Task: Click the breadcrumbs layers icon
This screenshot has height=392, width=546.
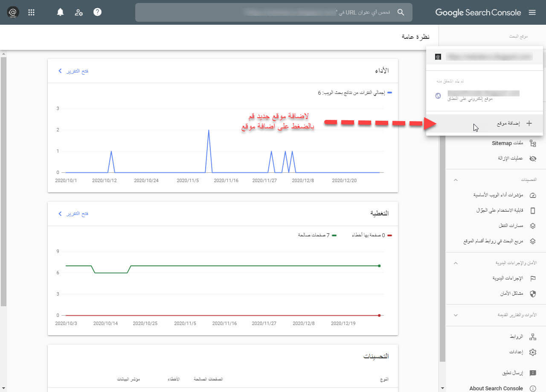Action: pyautogui.click(x=532, y=226)
